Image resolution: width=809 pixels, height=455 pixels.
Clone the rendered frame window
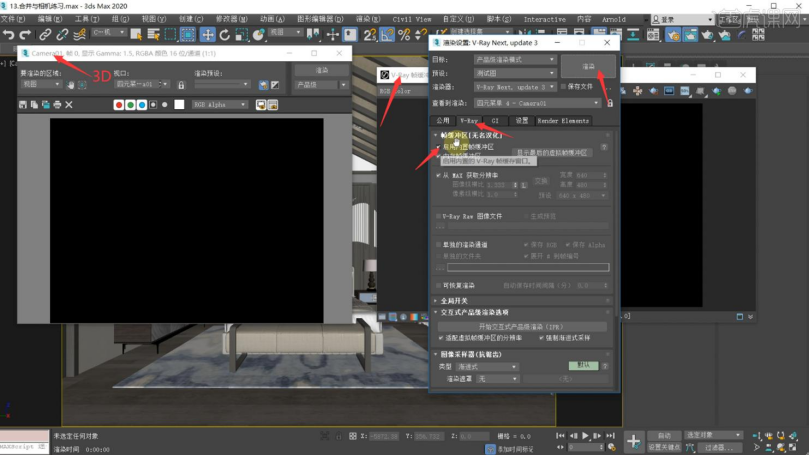46,105
